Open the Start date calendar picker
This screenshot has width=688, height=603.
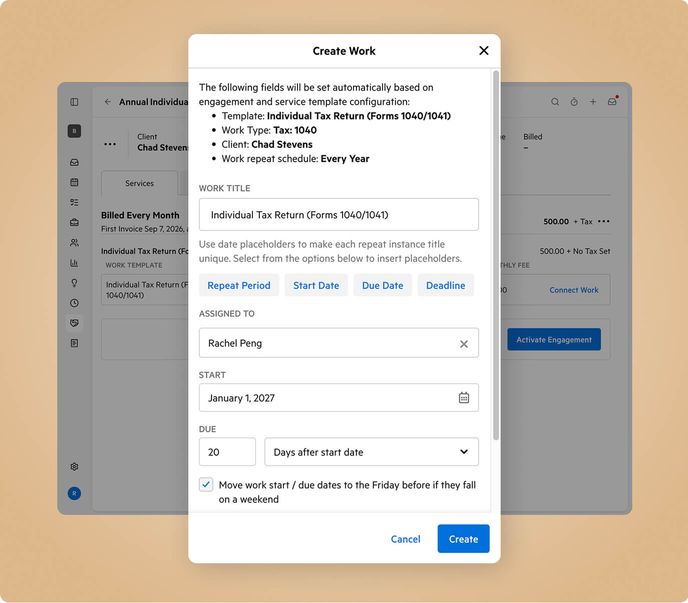(464, 398)
